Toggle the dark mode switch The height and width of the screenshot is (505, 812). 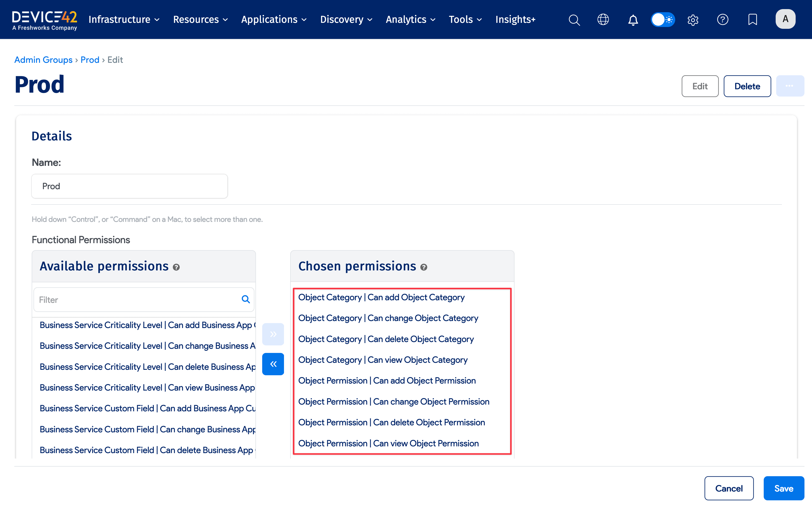click(x=662, y=20)
